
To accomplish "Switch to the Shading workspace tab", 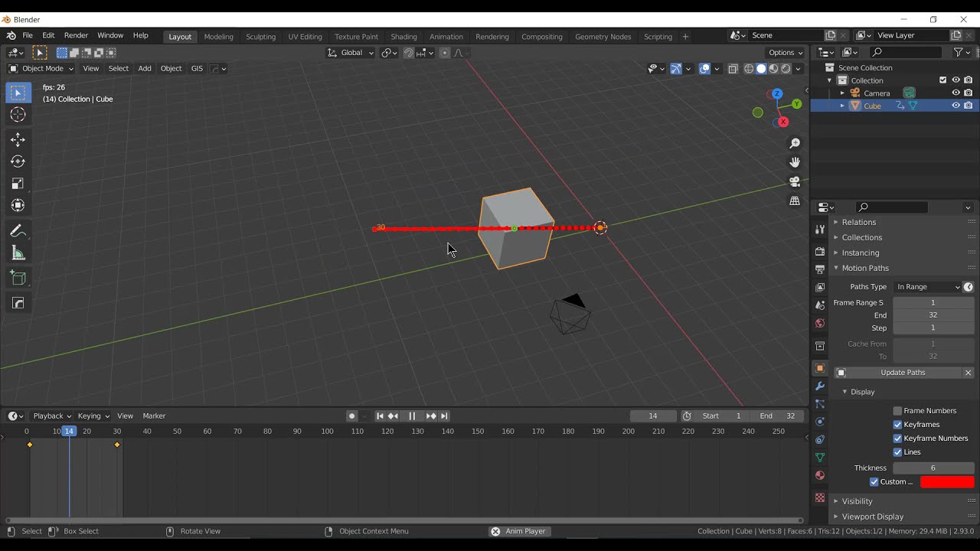I will click(x=403, y=37).
